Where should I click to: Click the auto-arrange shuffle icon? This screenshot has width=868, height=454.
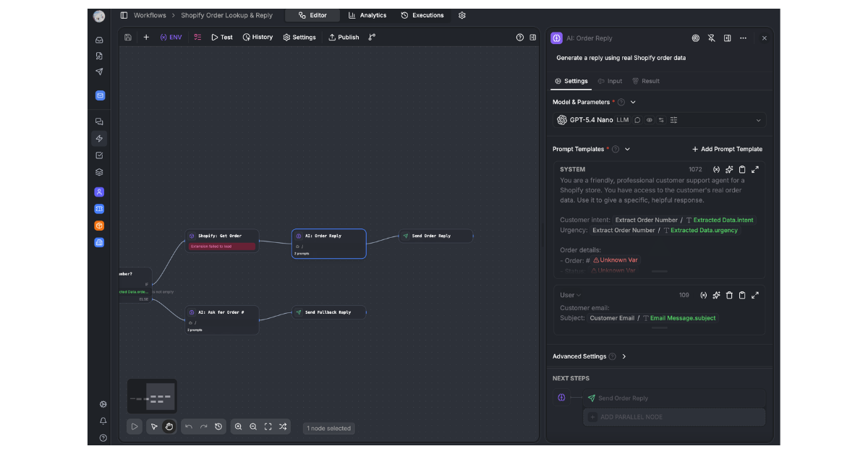coord(283,427)
